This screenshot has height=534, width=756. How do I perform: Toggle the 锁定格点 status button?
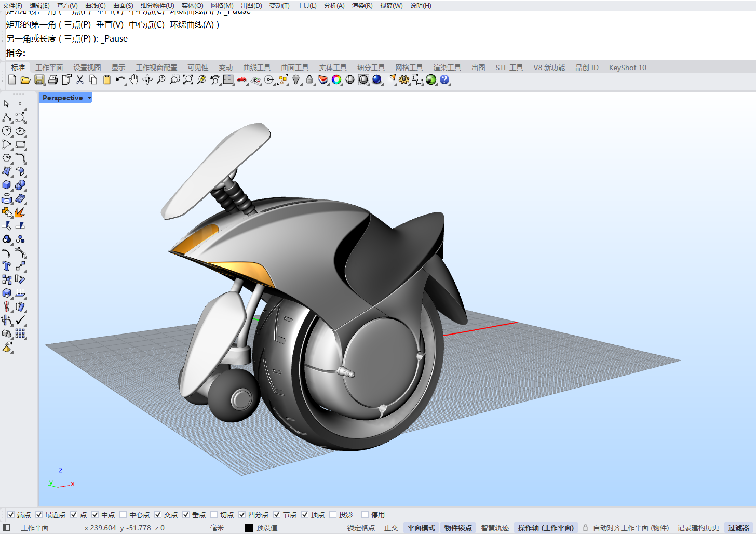click(361, 528)
